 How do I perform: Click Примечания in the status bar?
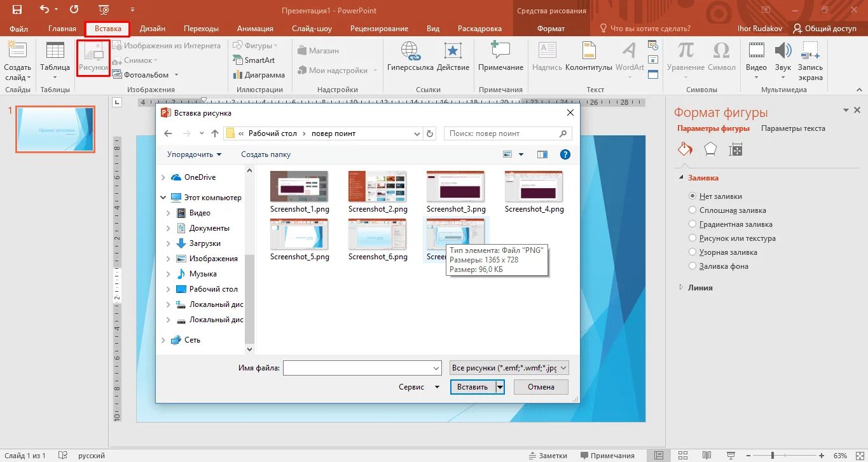click(x=606, y=456)
